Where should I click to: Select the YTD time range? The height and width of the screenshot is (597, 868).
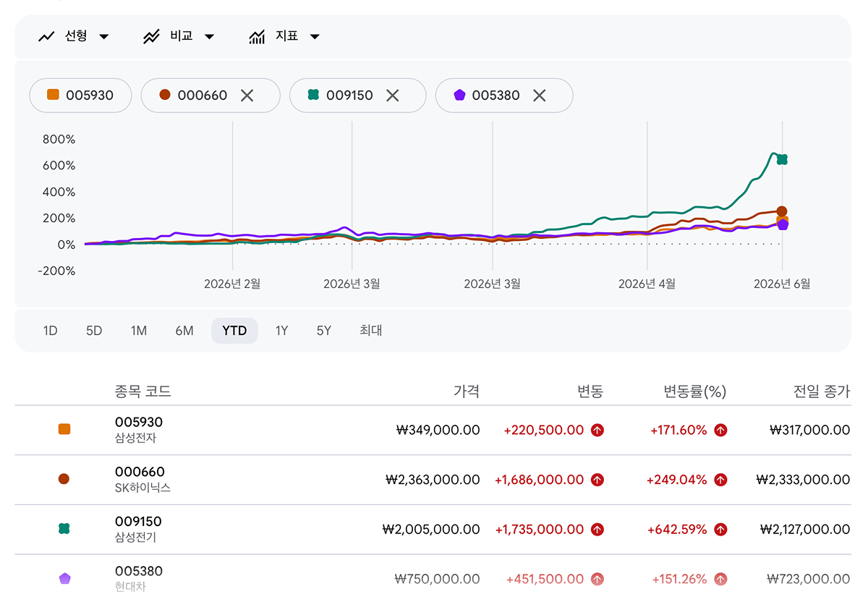234,331
